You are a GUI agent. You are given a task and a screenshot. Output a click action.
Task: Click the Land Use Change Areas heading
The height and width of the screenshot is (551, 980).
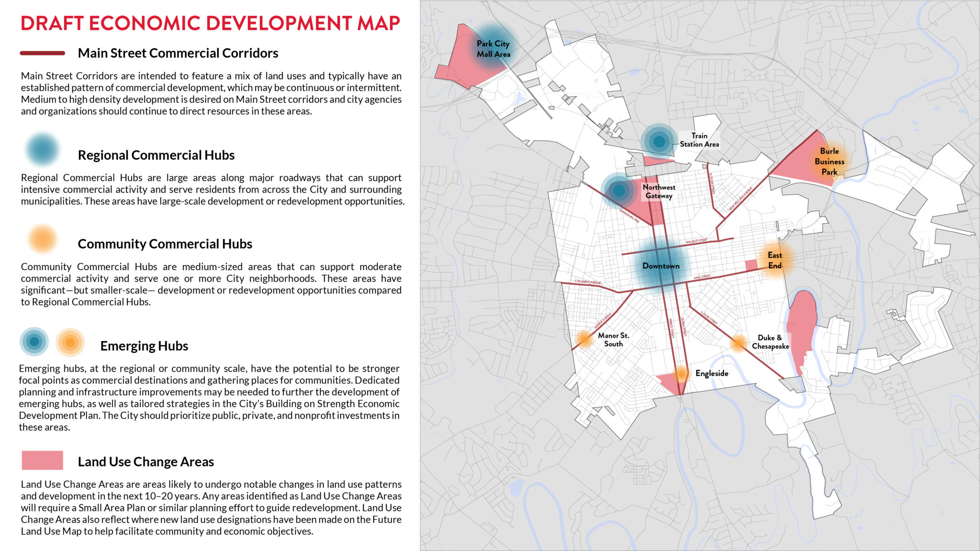tap(145, 462)
